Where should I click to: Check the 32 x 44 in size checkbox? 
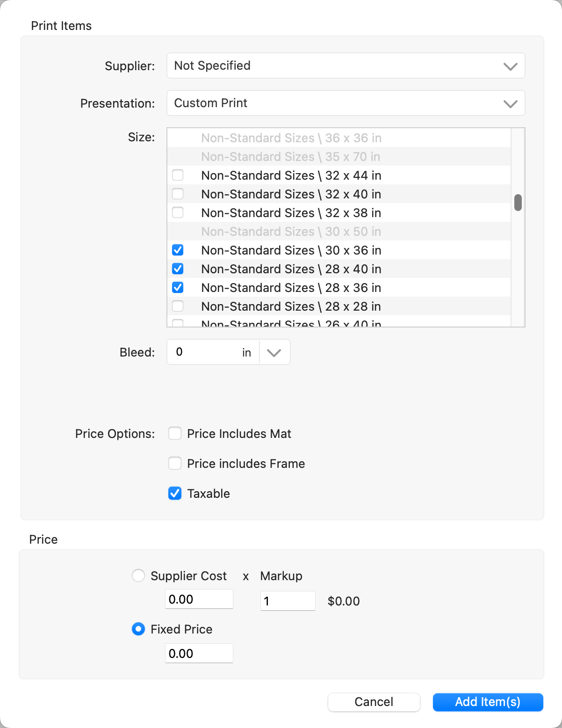point(178,175)
